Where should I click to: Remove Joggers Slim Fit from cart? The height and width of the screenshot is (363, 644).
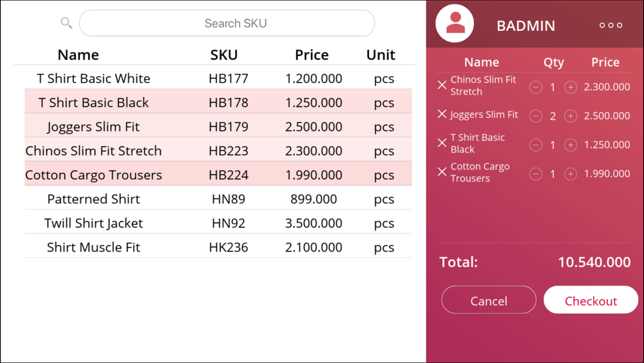point(442,114)
